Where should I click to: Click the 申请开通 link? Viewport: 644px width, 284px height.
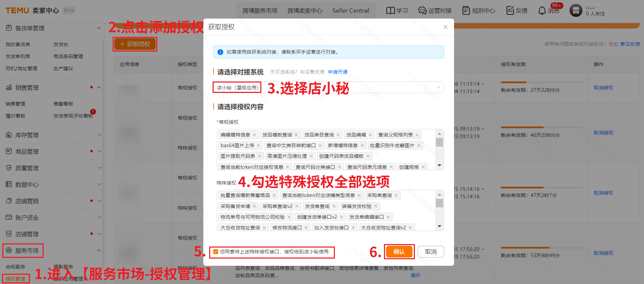pyautogui.click(x=337, y=72)
